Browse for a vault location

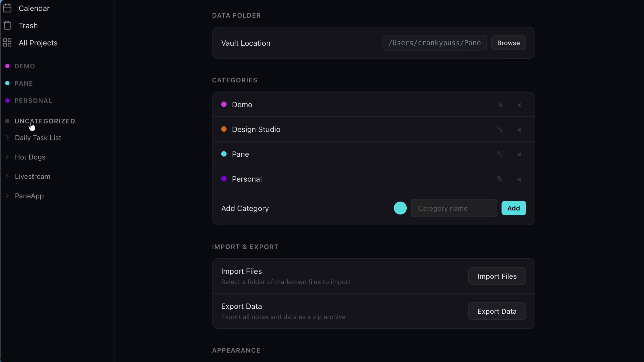(508, 43)
